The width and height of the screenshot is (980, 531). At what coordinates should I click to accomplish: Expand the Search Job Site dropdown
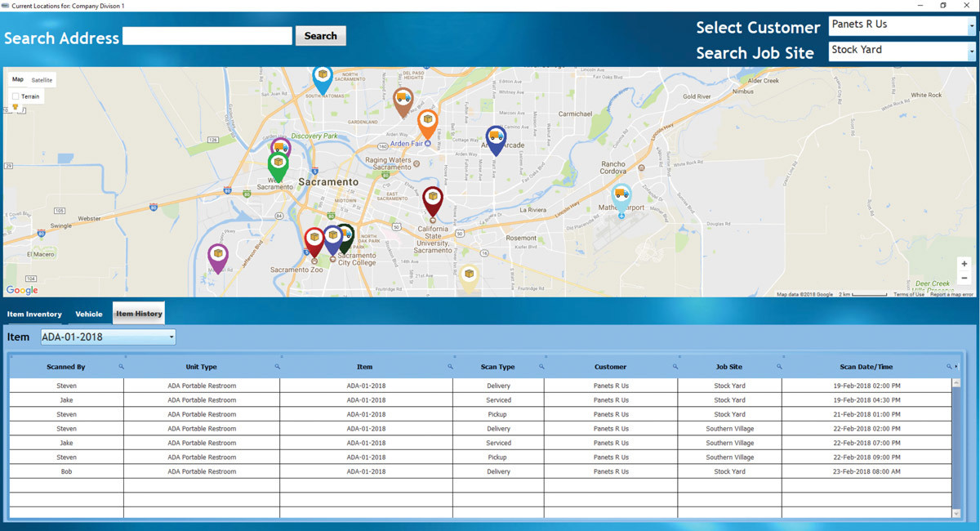[971, 51]
